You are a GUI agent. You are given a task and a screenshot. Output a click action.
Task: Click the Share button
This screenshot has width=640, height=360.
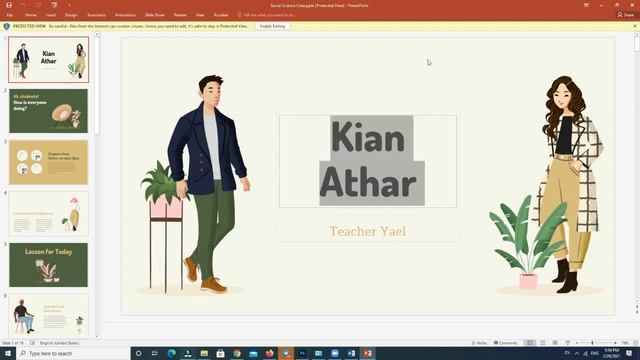[x=626, y=15]
